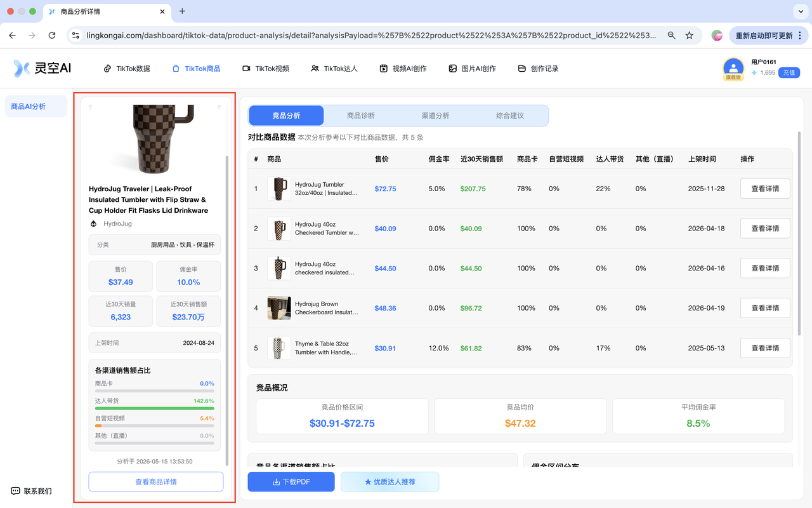Click the 售价 column header
Image resolution: width=812 pixels, height=508 pixels.
point(382,159)
